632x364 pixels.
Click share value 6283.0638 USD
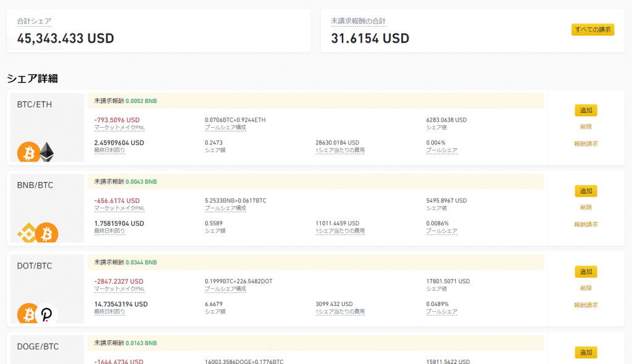tap(446, 120)
